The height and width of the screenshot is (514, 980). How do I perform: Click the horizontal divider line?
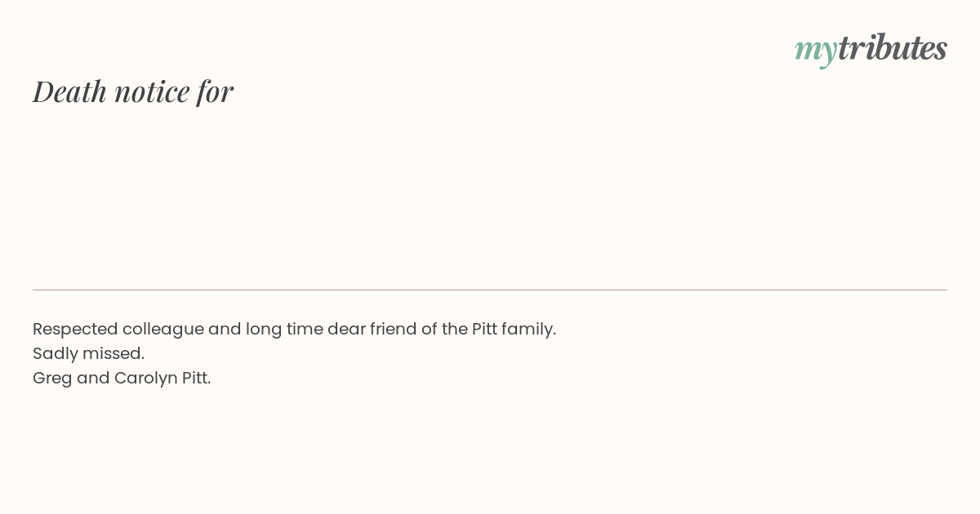tap(490, 290)
